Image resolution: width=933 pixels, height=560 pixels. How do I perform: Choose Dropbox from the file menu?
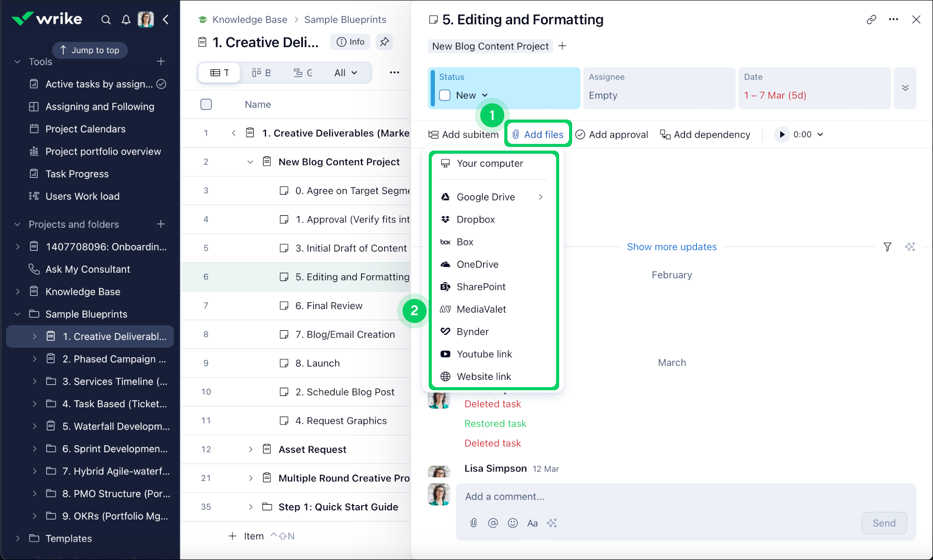[475, 219]
